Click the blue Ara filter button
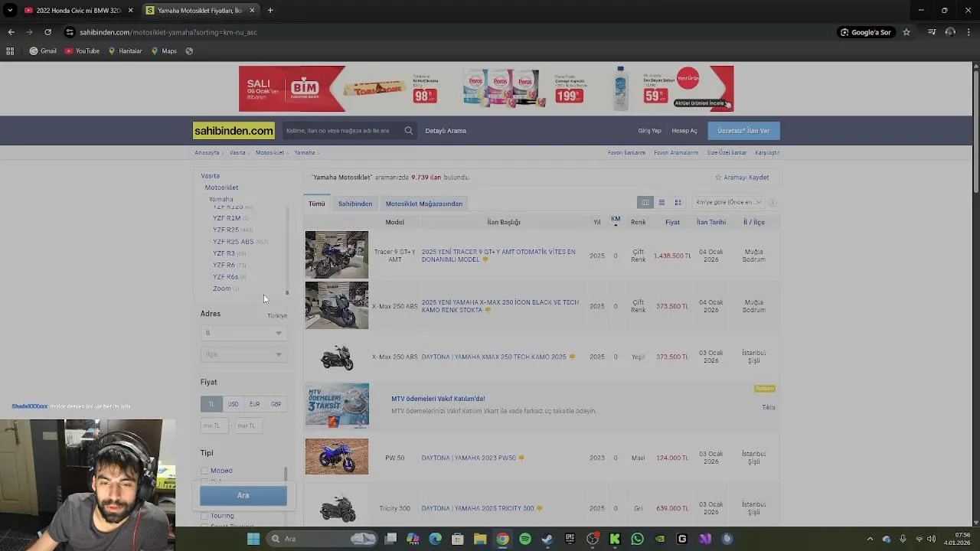The width and height of the screenshot is (980, 551). click(x=243, y=496)
